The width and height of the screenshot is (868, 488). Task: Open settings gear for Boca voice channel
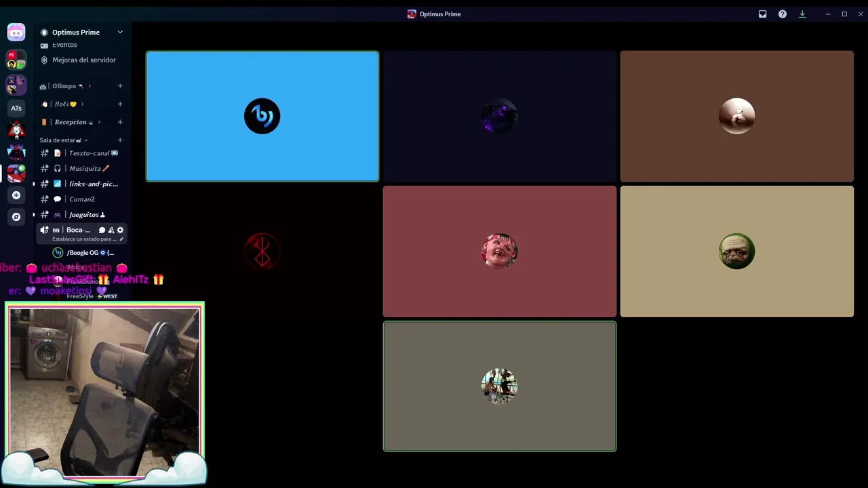click(120, 230)
